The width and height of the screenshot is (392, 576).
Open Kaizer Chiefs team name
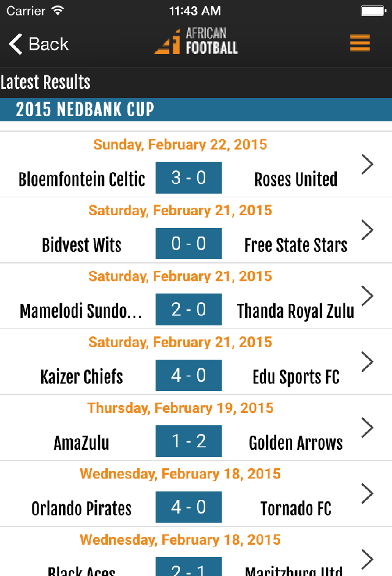81,376
